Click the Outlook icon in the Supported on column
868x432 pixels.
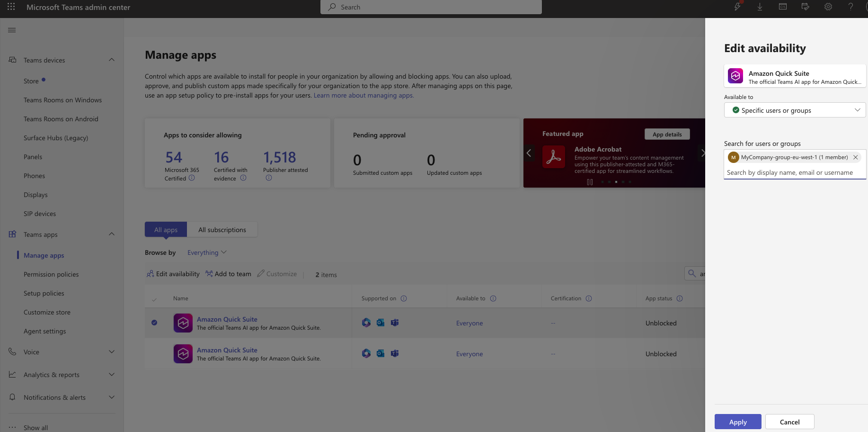[381, 323]
